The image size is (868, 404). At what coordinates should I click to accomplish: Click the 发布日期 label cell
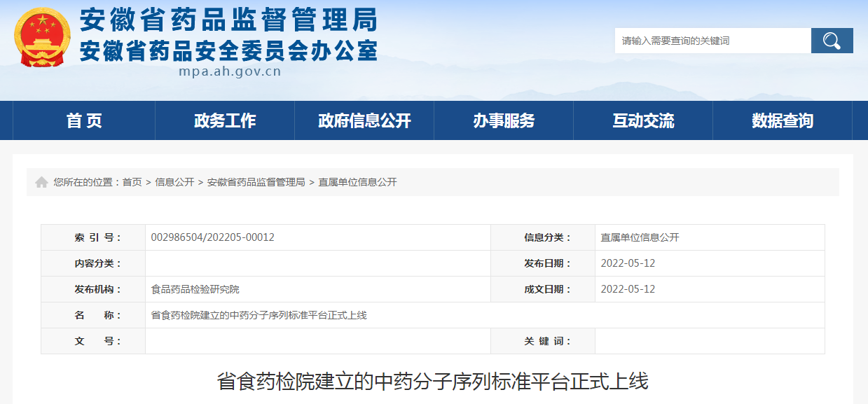(x=543, y=263)
